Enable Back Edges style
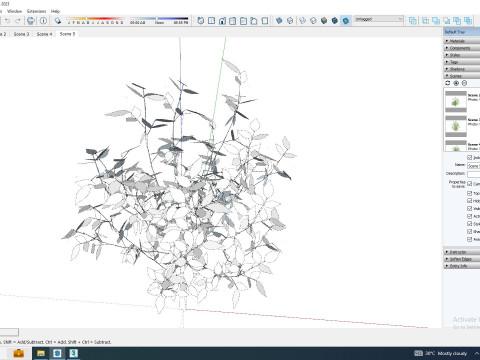 [290, 21]
